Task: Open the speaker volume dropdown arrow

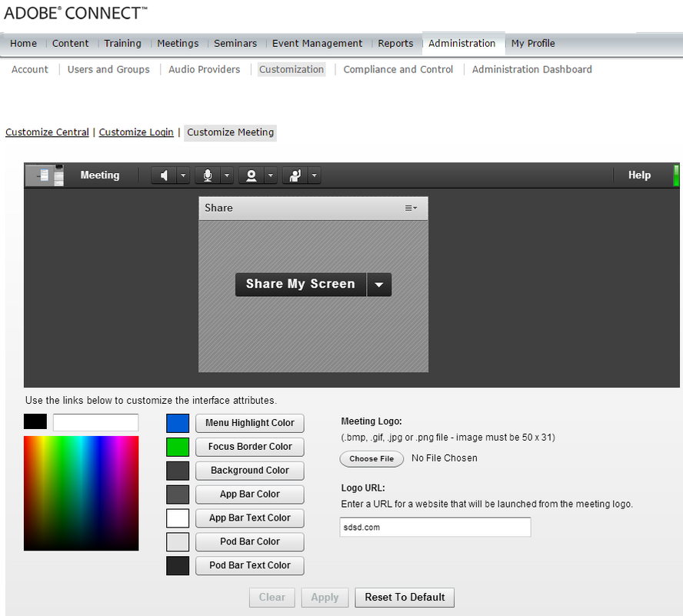Action: tap(182, 175)
